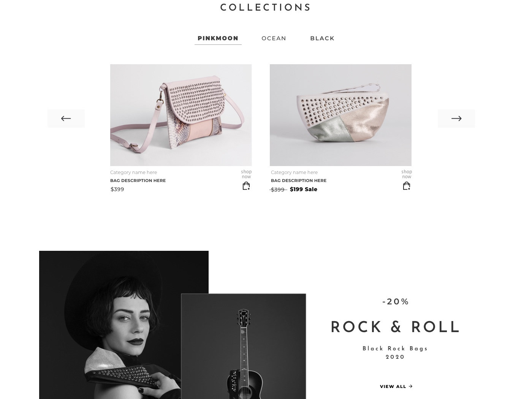Open the woman-in-hat promo photo
This screenshot has height=399, width=532.
110,325
